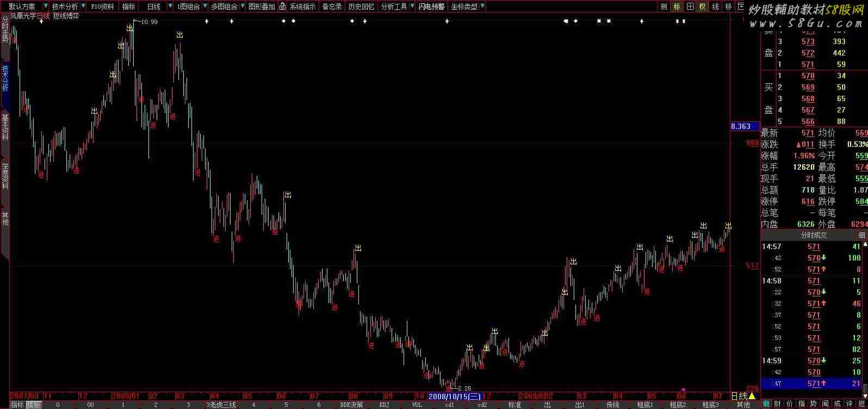The height and width of the screenshot is (409, 868).
Task: Click the yellow triangle beside 日线
Action: pyautogui.click(x=752, y=396)
